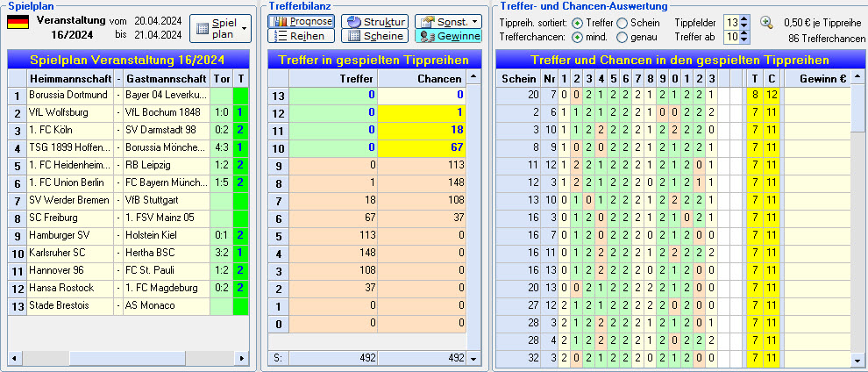Increase the Tippfelder value with up arrow

744,19
